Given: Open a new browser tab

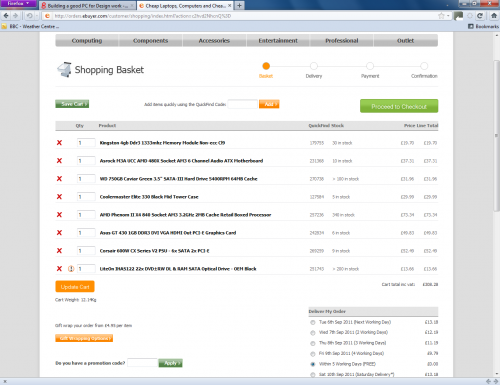Looking at the screenshot, I should tap(239, 6).
